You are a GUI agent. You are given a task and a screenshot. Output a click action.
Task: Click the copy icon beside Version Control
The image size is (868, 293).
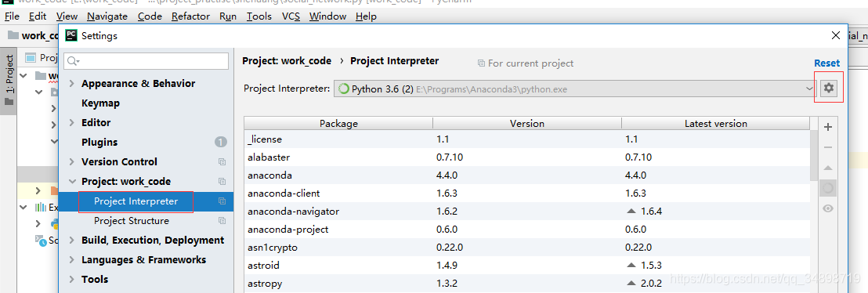point(222,161)
